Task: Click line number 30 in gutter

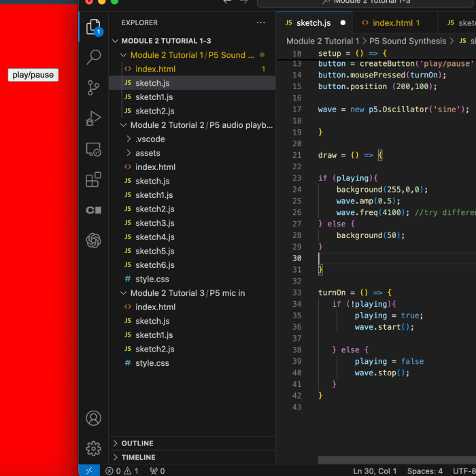Action: pos(297,258)
